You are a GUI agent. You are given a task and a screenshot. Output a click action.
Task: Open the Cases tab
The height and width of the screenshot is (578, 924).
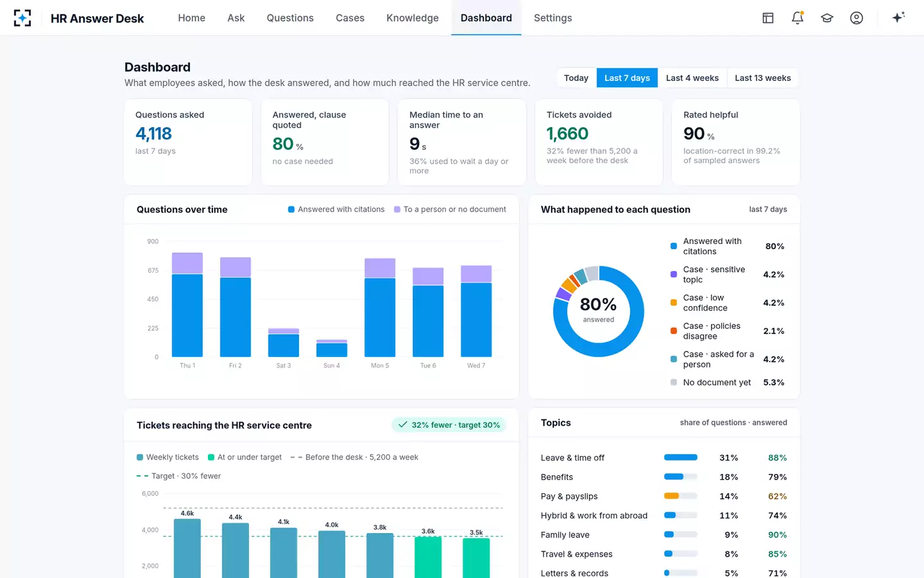click(350, 18)
